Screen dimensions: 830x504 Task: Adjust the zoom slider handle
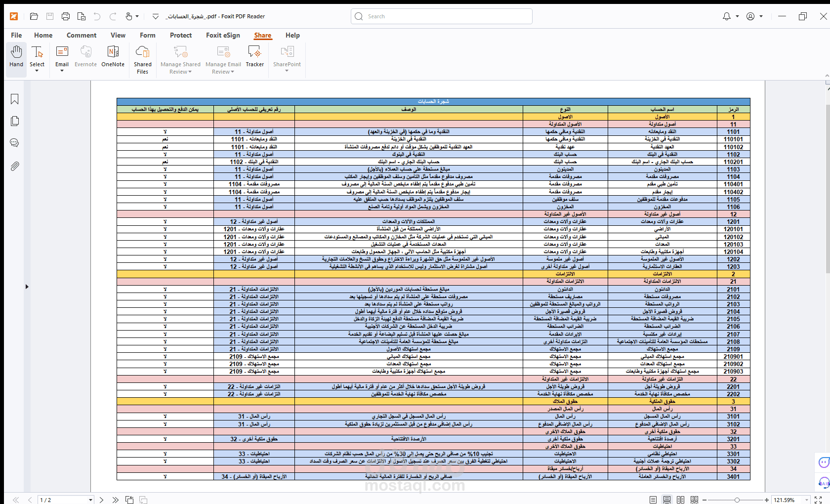(737, 500)
